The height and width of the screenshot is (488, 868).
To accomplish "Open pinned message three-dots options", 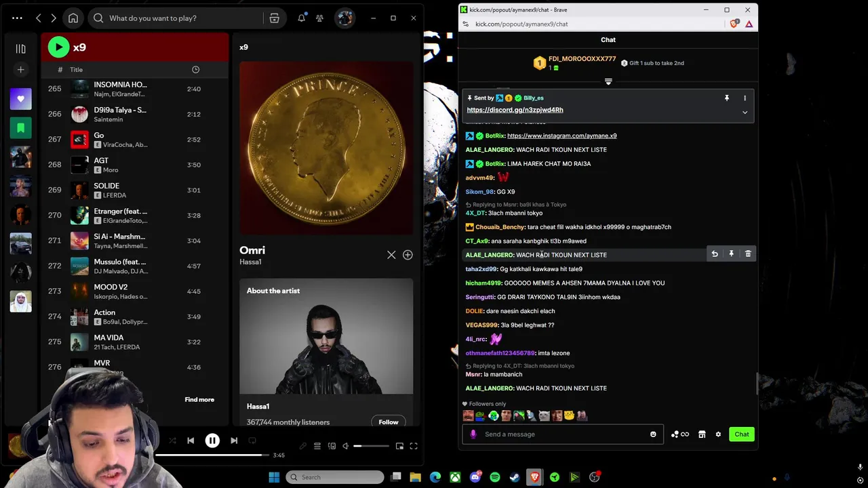I will click(745, 98).
